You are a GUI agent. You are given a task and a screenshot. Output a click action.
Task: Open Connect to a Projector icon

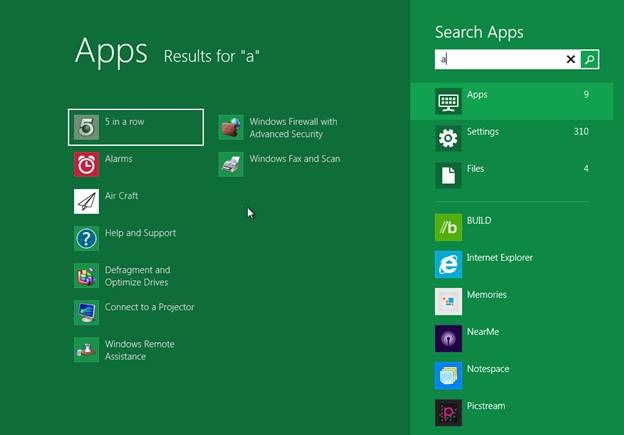pos(87,312)
